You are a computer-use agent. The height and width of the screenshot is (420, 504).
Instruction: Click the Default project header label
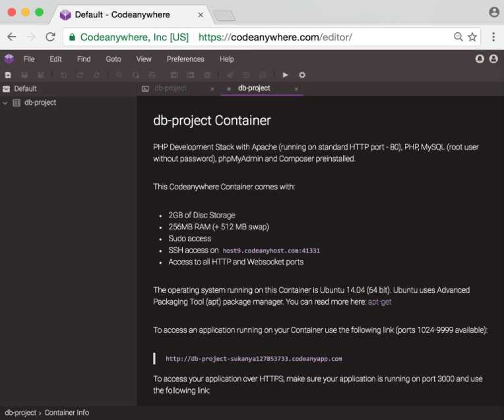(25, 89)
